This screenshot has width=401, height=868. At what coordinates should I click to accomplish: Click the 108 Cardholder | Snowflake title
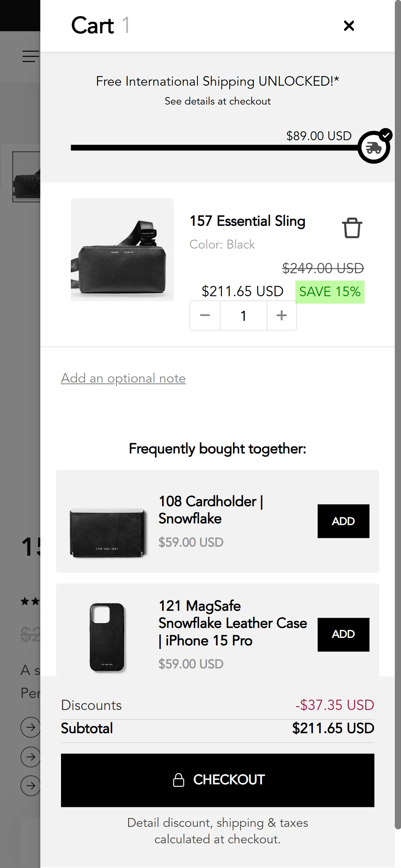click(210, 510)
